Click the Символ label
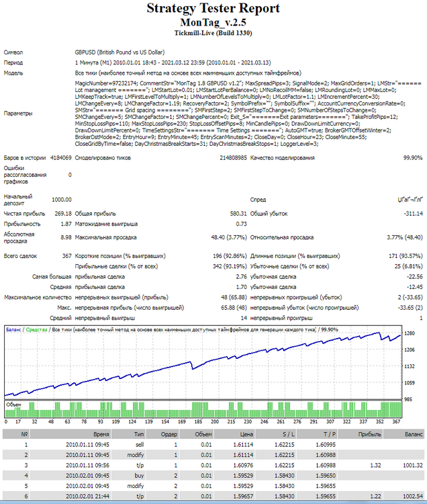Image resolution: width=427 pixels, height=504 pixels. pyautogui.click(x=13, y=52)
